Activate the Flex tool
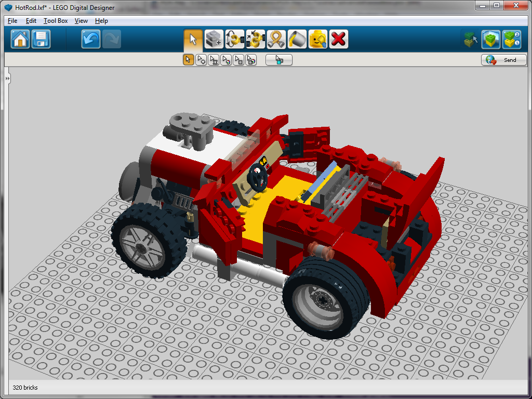Screen dimensions: 532x399 tap(276, 38)
